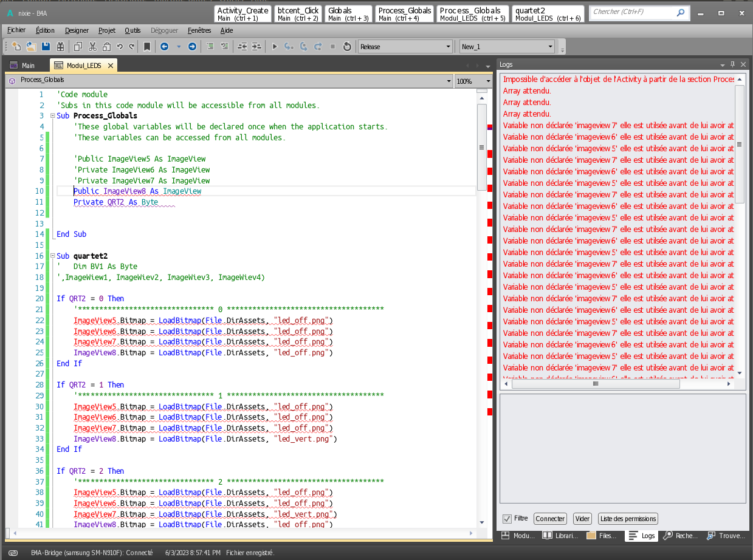Toggle the Filtre checkbox in Logs

507,519
